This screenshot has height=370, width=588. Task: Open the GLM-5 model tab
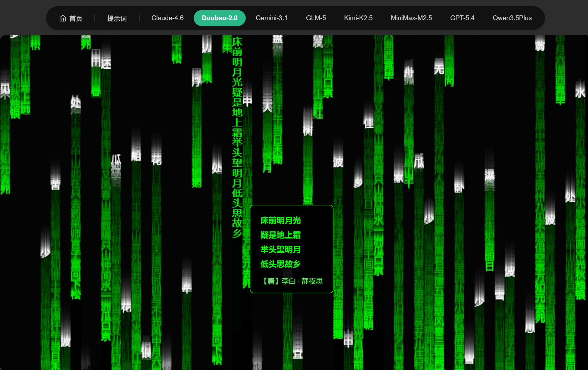click(x=316, y=18)
